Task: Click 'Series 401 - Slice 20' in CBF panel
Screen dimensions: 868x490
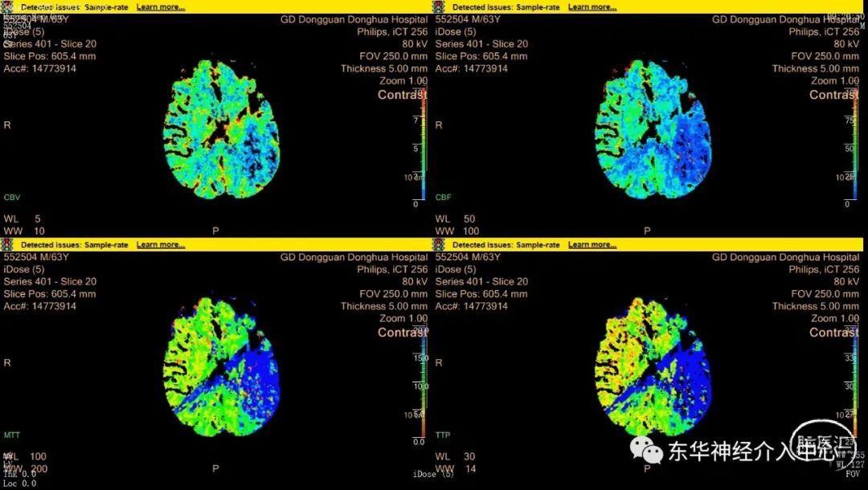Action: click(x=481, y=44)
